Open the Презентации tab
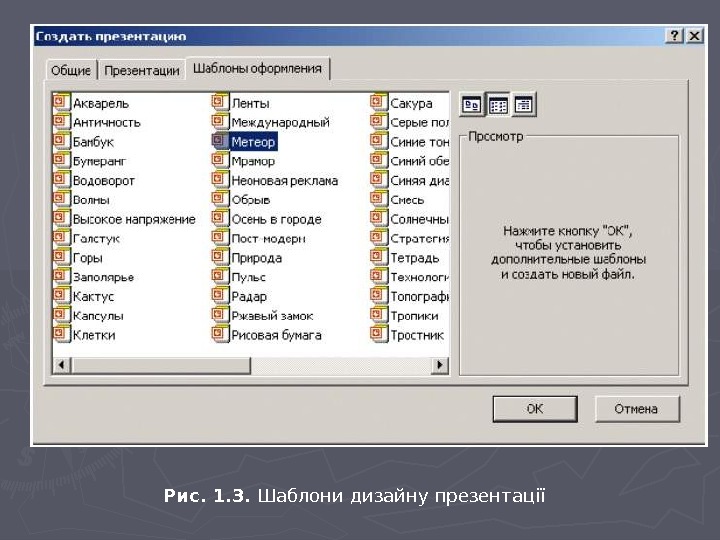 [141, 70]
